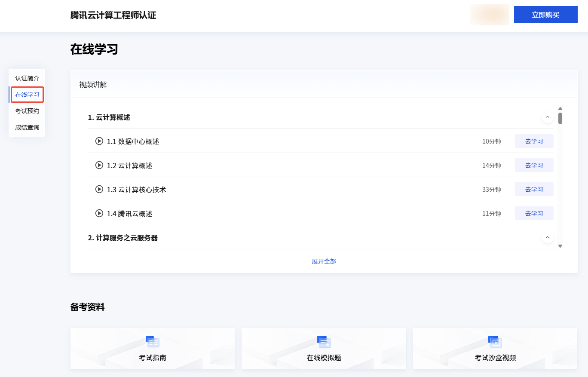Click the play icon for 1.2 云计算概述
Viewport: 588px width, 377px height.
pos(99,165)
